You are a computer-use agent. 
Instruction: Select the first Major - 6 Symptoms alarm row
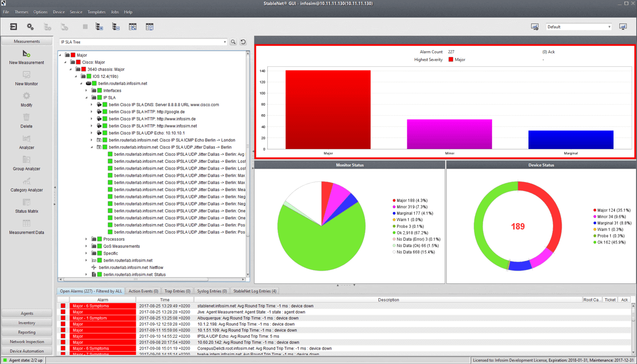102,306
